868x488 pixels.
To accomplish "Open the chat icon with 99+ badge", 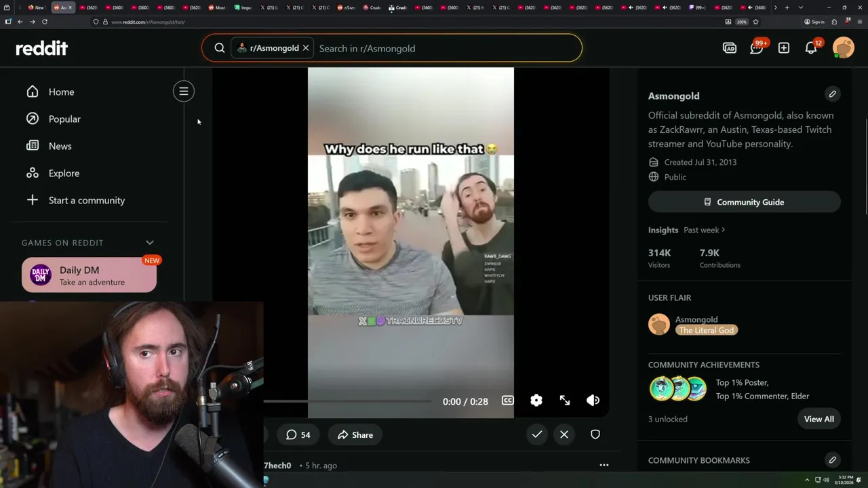I will click(x=757, y=48).
